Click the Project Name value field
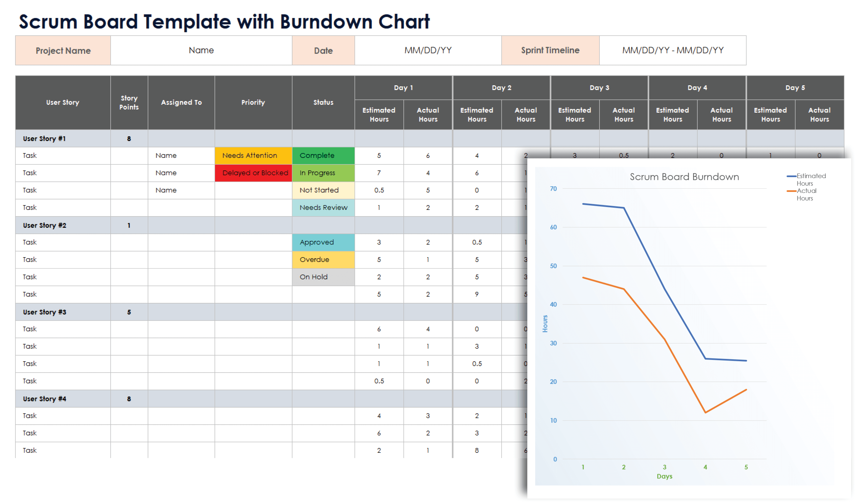859x504 pixels. (201, 50)
